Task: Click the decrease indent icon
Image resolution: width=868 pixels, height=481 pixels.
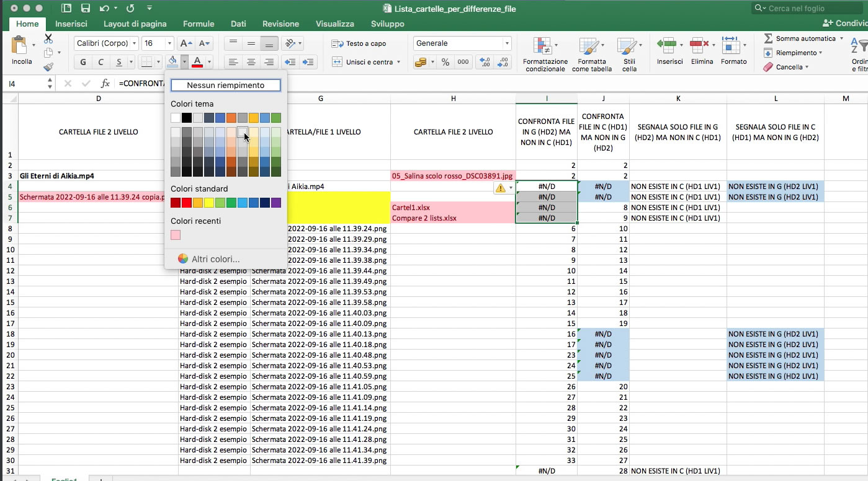Action: pos(290,62)
